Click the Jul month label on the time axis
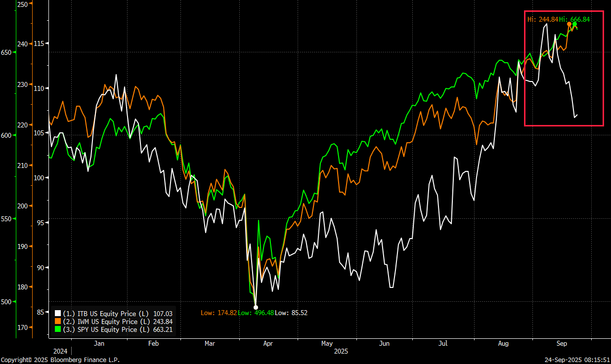 [443, 343]
